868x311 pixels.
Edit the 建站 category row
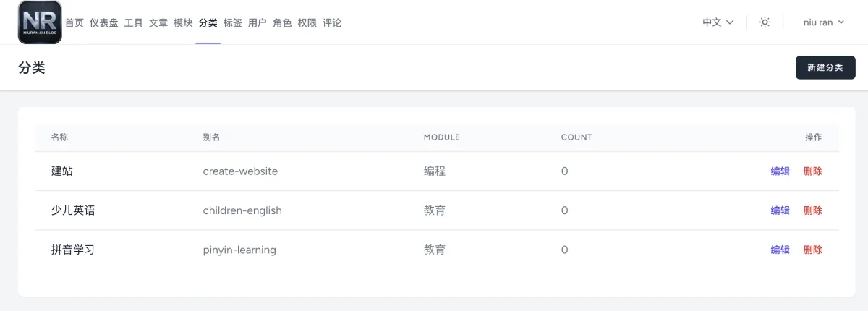[x=780, y=171]
